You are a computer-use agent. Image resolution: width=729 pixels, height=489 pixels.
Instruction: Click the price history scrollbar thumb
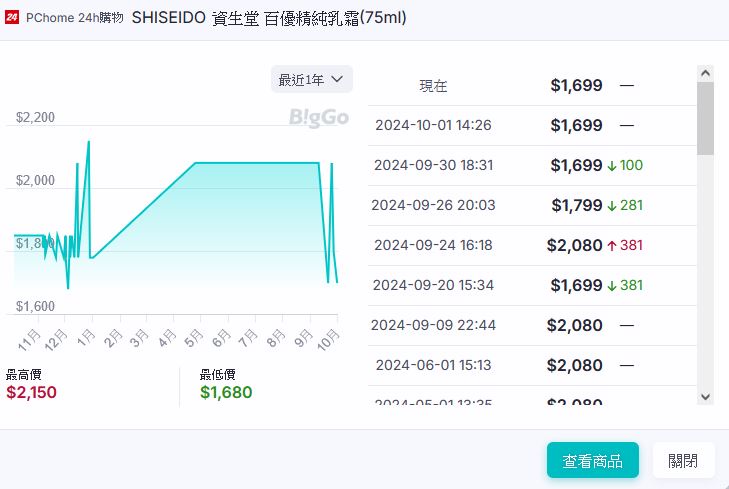[705, 118]
